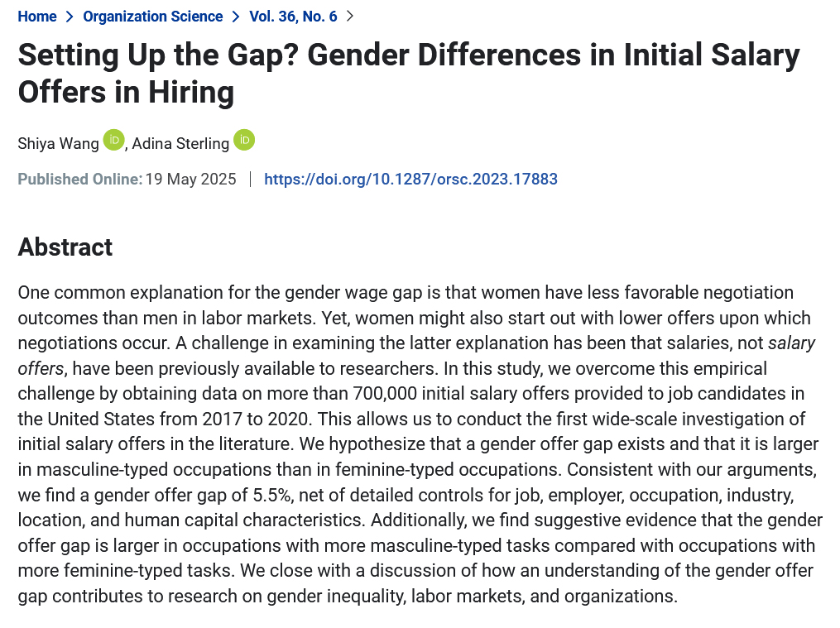Viewport: 840px width, 628px height.
Task: Click the chevron after Organization Science breadcrumb
Action: pyautogui.click(x=236, y=17)
